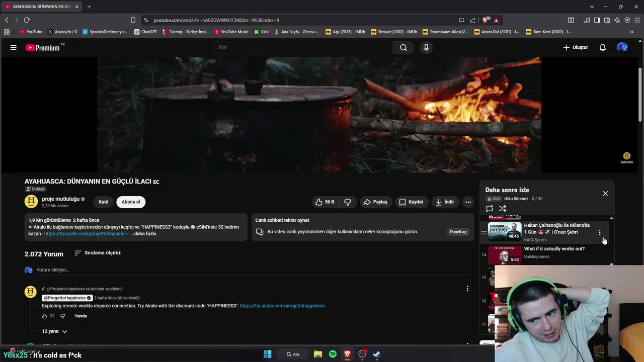The image size is (644, 362).
Task: Open Brave Wallet icon
Action: tap(607, 20)
